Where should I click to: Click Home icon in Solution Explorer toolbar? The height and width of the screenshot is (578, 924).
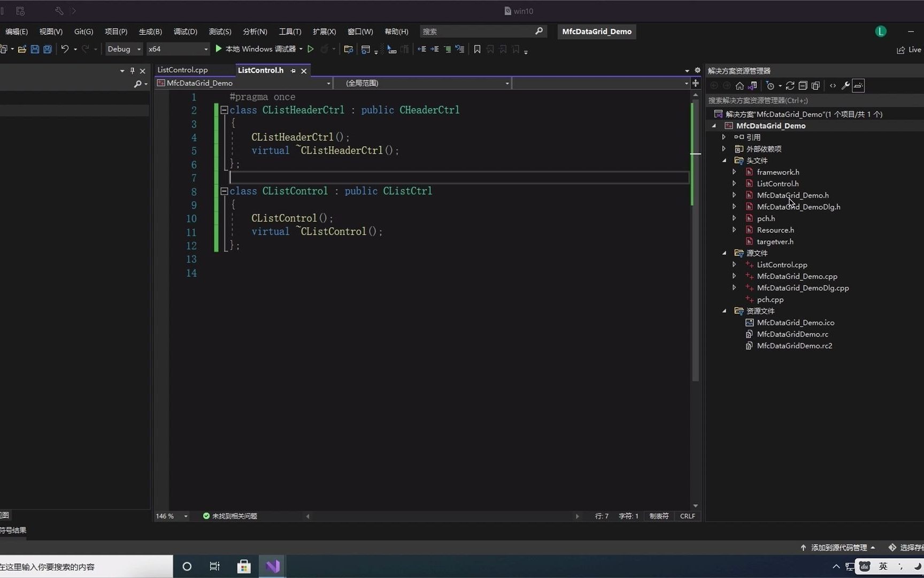[740, 86]
